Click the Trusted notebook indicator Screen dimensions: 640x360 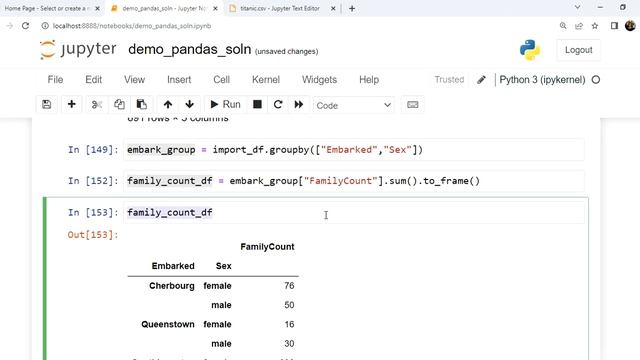[449, 80]
